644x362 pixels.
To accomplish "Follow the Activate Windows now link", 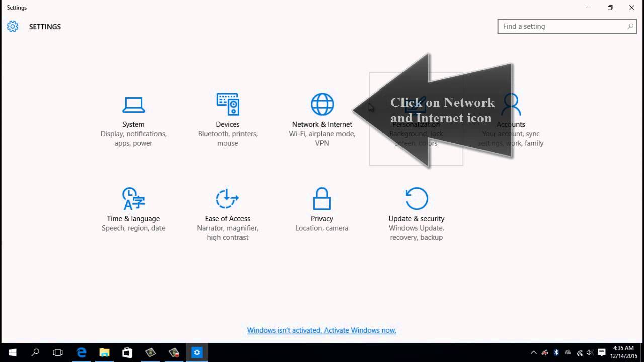I will (x=321, y=330).
